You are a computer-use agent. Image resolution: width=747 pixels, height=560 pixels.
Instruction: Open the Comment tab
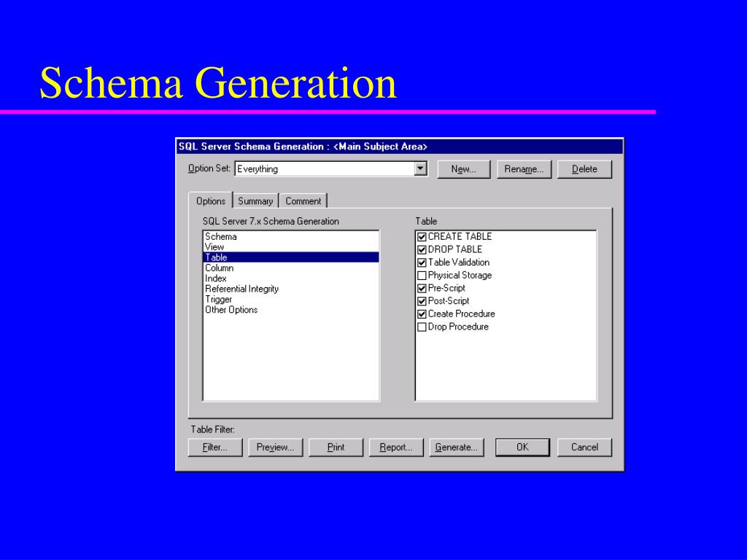[303, 201]
